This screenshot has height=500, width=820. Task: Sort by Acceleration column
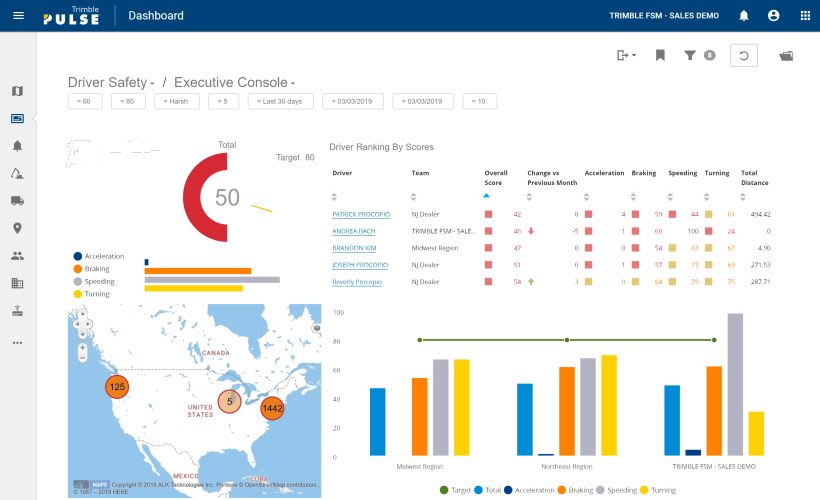[586, 197]
